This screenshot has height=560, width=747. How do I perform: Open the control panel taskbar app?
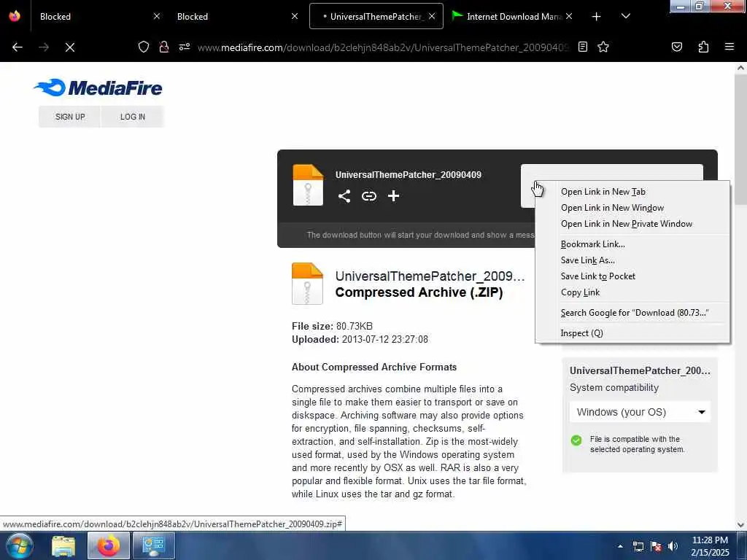point(153,545)
